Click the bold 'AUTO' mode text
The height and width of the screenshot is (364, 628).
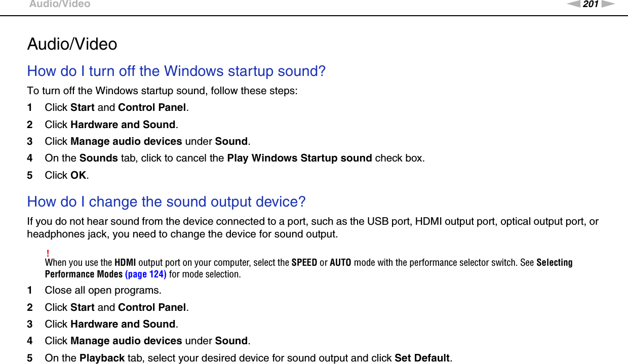[340, 263]
